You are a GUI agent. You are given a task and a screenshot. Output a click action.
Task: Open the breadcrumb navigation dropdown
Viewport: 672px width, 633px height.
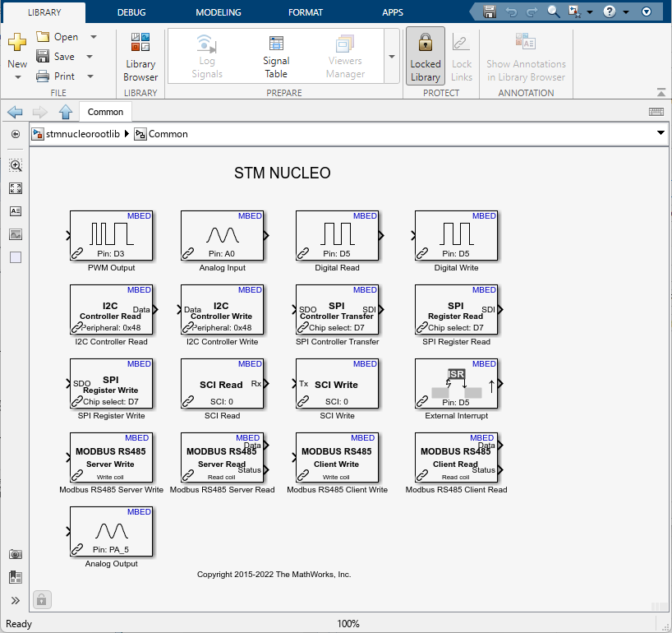[x=661, y=132]
